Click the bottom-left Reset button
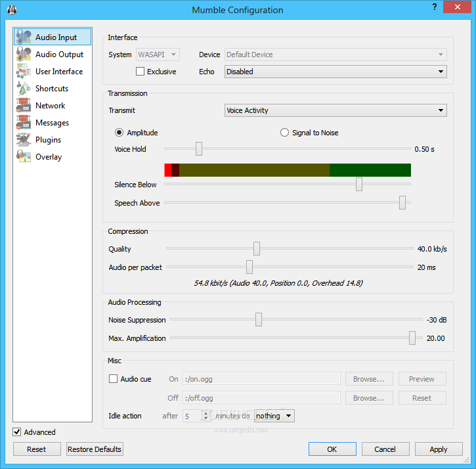This screenshot has height=469, width=476. point(37,449)
